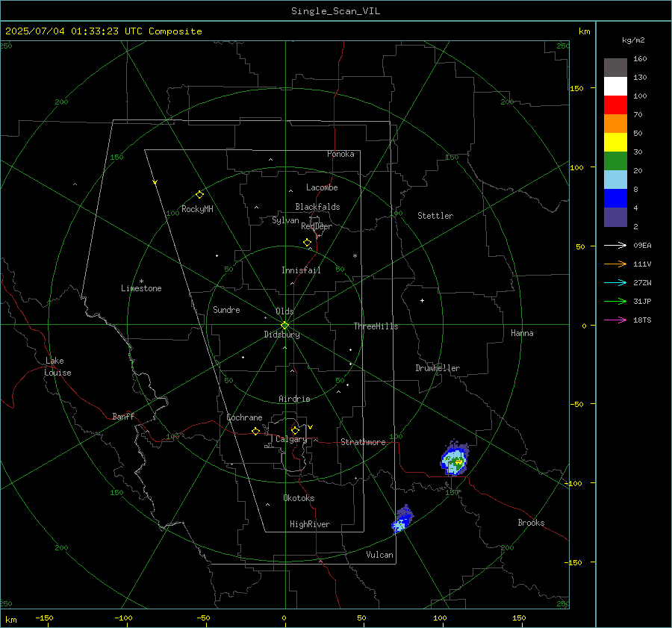This screenshot has width=672, height=628.
Task: Pick the orange 50-70 legend swatch
Action: (x=615, y=124)
